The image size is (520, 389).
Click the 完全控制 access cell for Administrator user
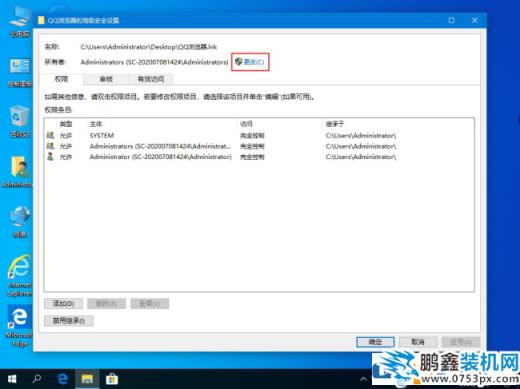coord(252,157)
